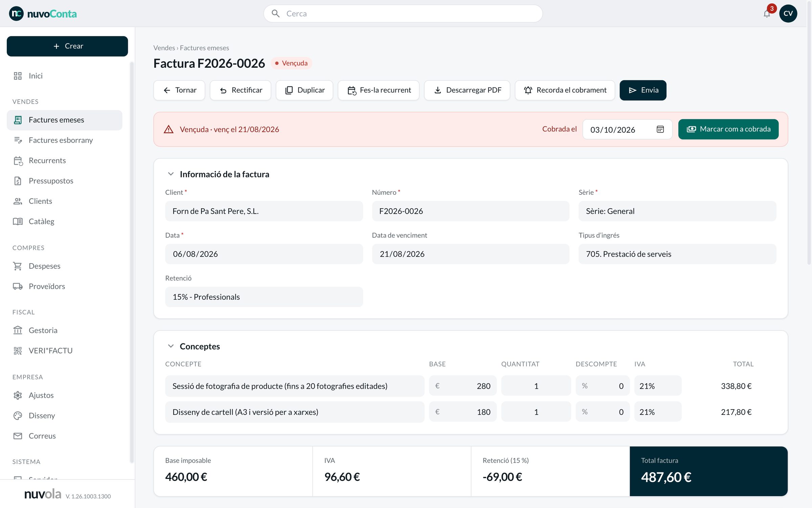Open the calendar picker for Cobrada el
Image resolution: width=812 pixels, height=508 pixels.
(660, 129)
